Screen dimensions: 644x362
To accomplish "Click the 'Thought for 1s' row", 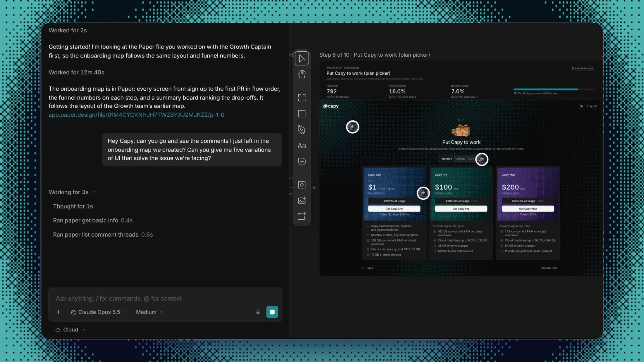I will tap(73, 206).
